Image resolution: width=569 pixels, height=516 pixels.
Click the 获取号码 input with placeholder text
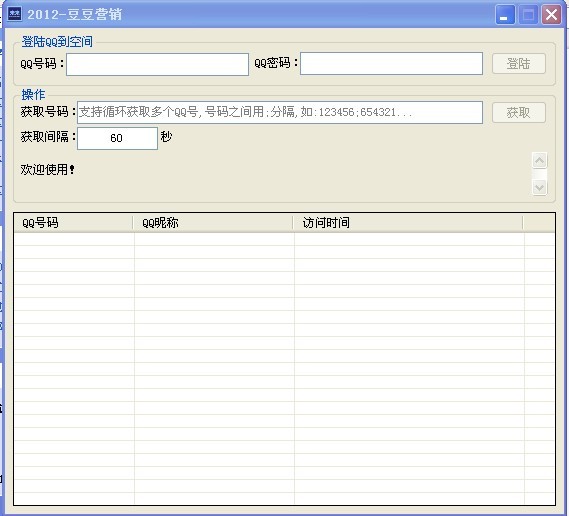click(x=280, y=112)
